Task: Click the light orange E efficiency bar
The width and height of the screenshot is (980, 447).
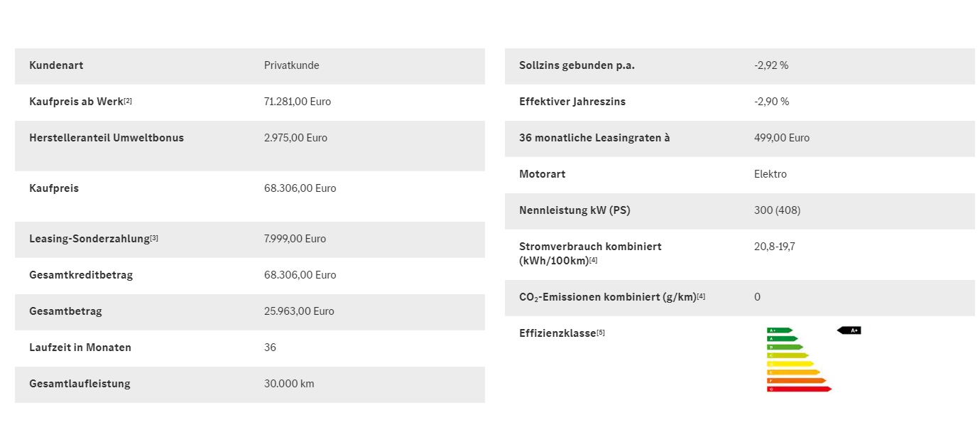Action: coord(793,372)
